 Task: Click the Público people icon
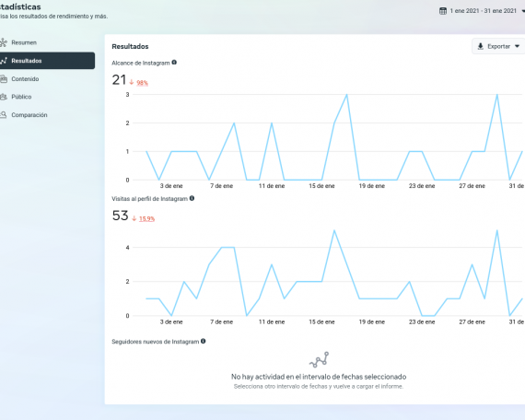(x=4, y=97)
